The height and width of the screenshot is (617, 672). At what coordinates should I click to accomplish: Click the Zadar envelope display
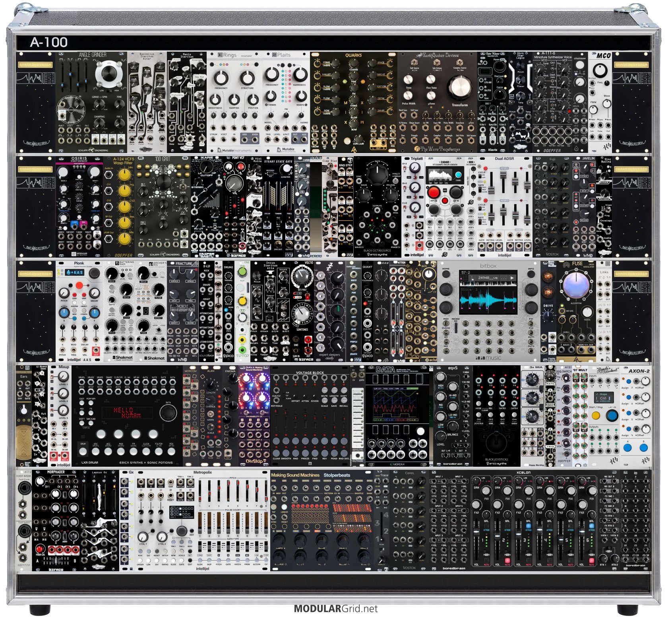point(440,175)
